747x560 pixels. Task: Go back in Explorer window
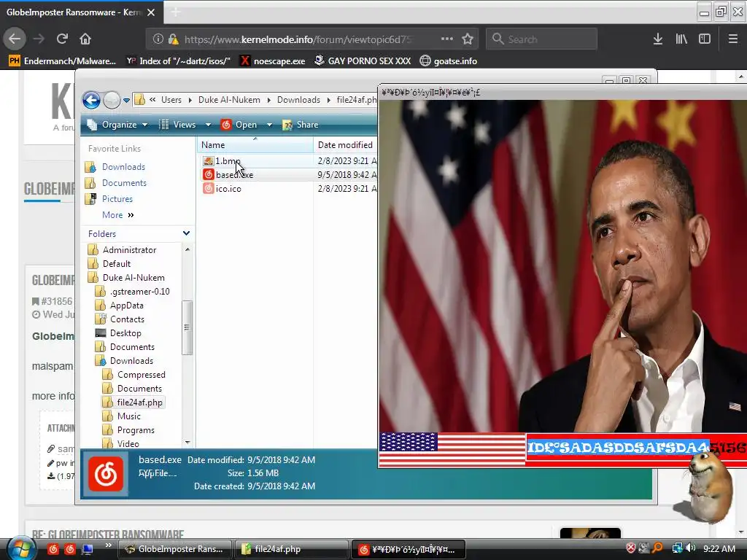click(91, 101)
